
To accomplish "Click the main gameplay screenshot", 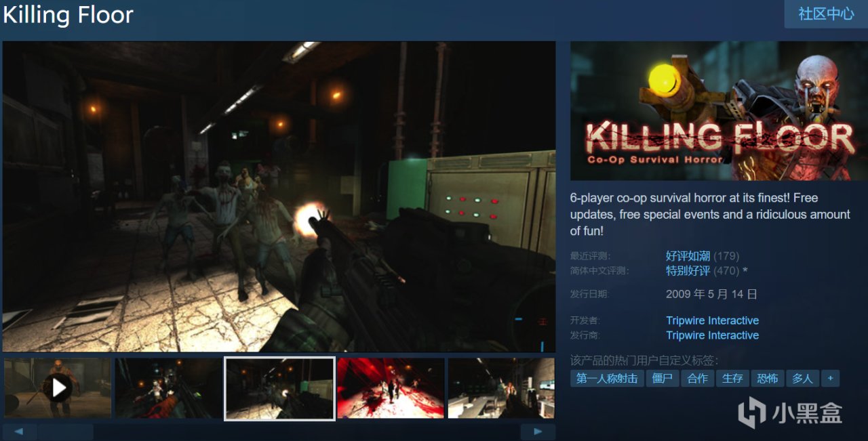I will (279, 196).
